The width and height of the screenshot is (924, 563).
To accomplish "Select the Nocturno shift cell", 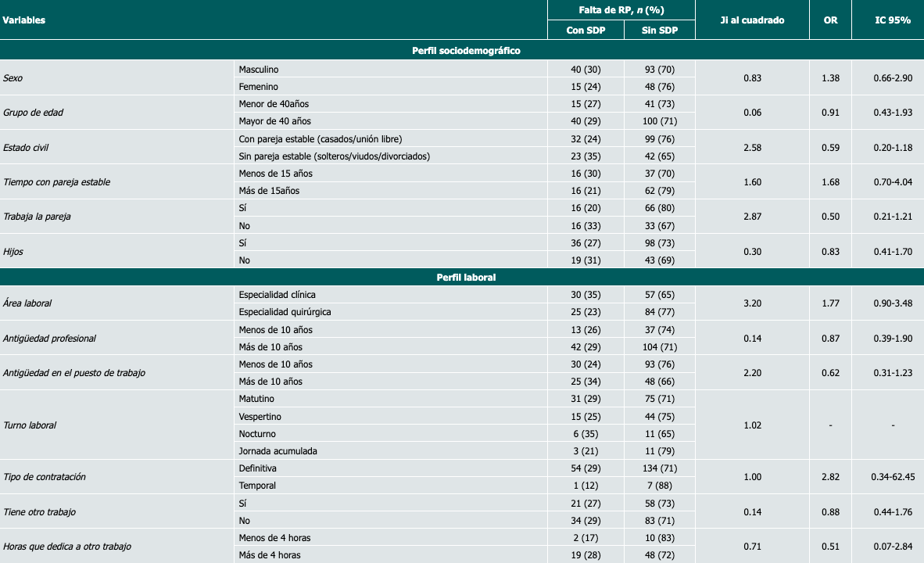I will (257, 434).
